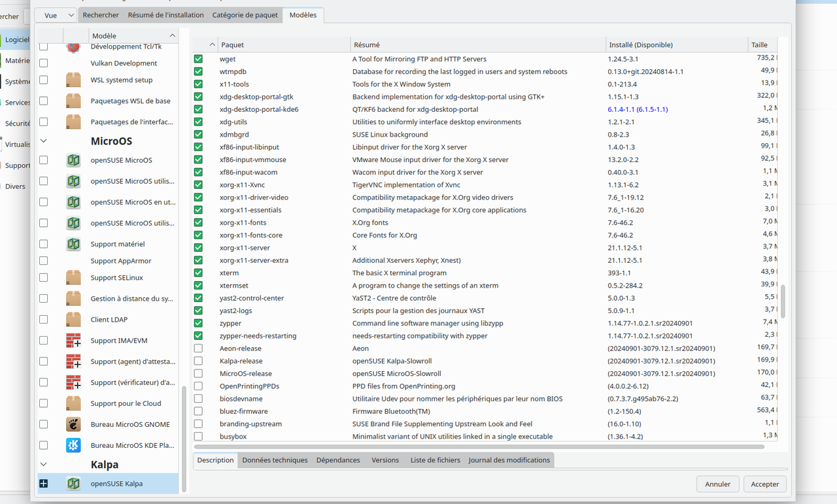The width and height of the screenshot is (837, 504).
Task: Open Logiciel category in background YaST window
Action: click(15, 39)
